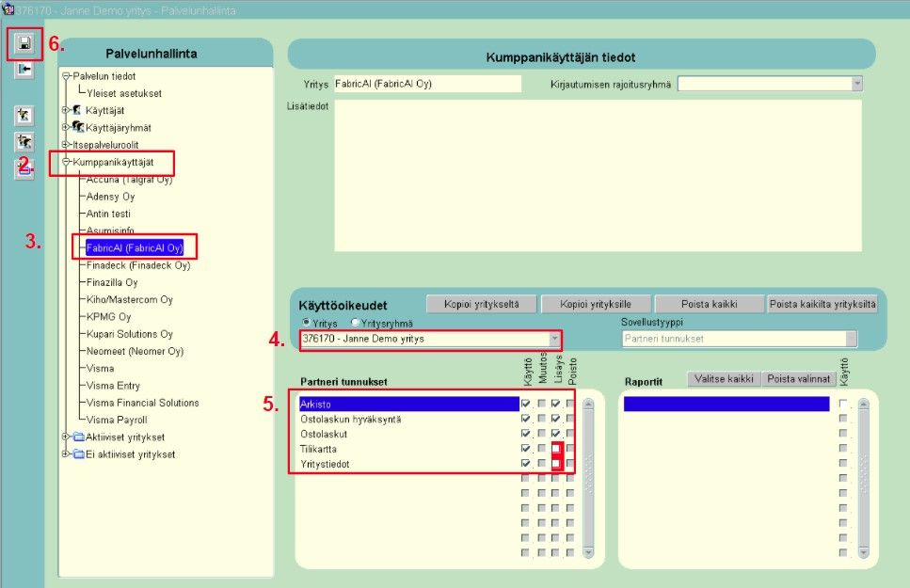
Task: Click scroll down arrow in Partneri tunnukset list
Action: coord(588,552)
